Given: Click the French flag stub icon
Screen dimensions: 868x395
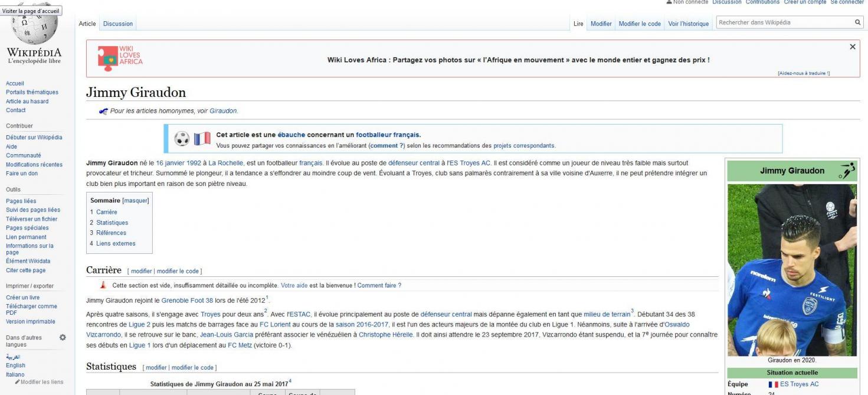Looking at the screenshot, I should point(202,139).
